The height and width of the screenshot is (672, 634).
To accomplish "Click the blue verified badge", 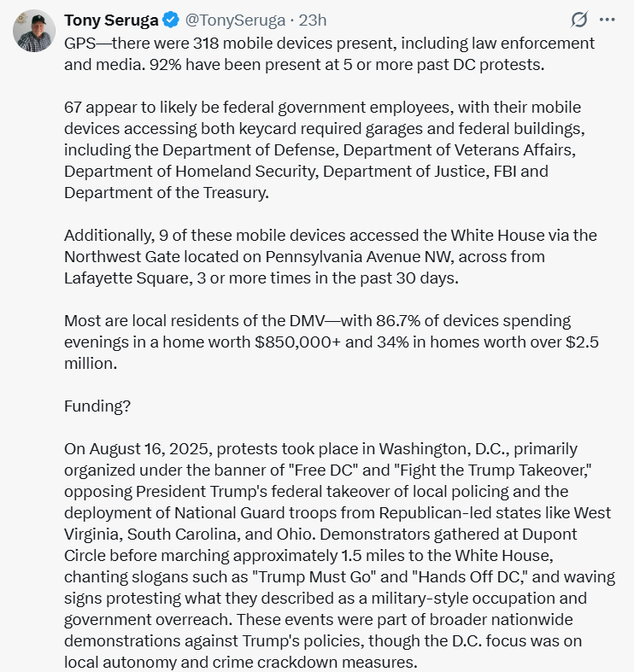I will (x=167, y=20).
